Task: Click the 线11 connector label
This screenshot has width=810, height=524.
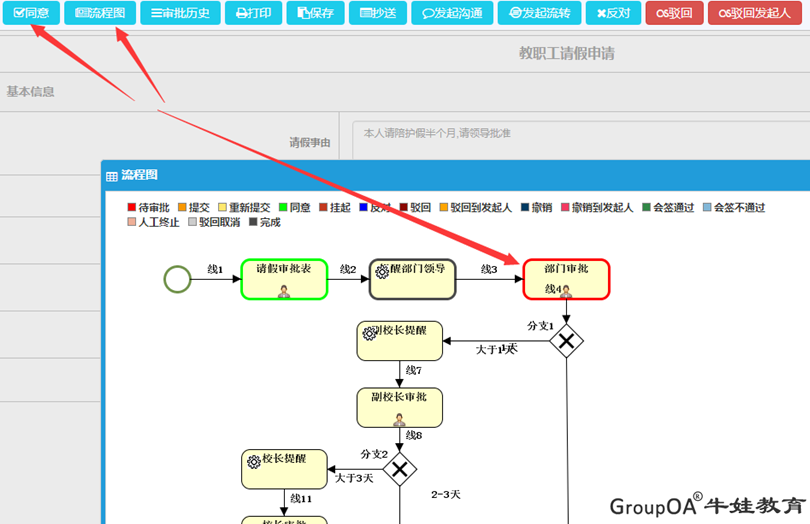Action: tap(301, 499)
